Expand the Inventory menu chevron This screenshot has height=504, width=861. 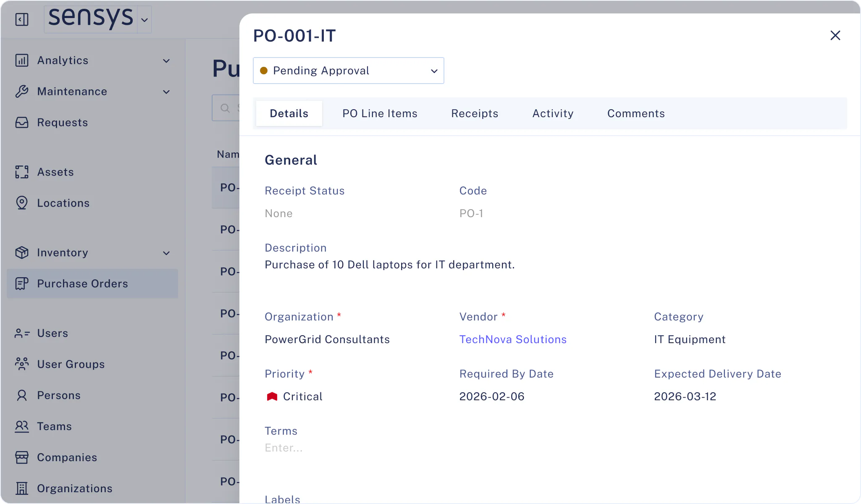tap(166, 253)
